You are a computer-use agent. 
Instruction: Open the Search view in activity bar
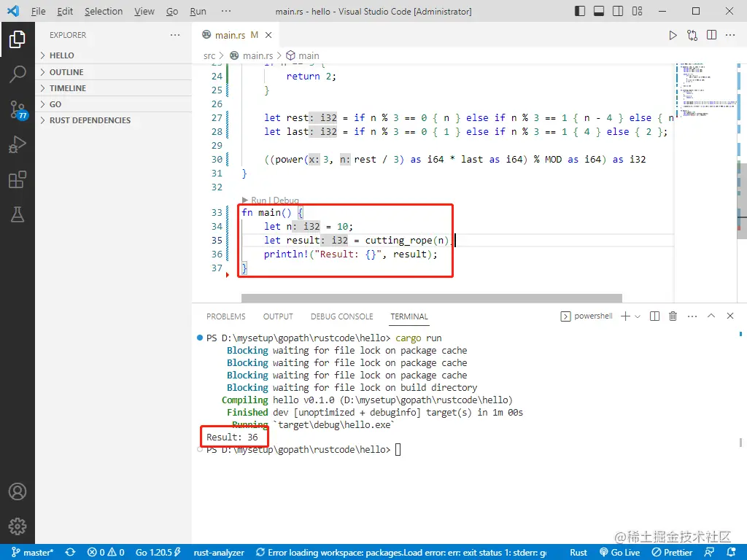18,74
